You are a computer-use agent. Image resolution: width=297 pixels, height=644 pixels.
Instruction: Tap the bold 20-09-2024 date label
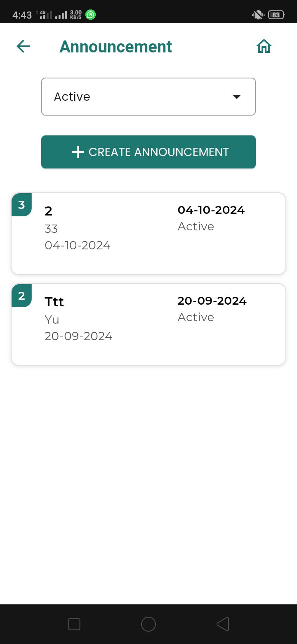click(x=212, y=301)
